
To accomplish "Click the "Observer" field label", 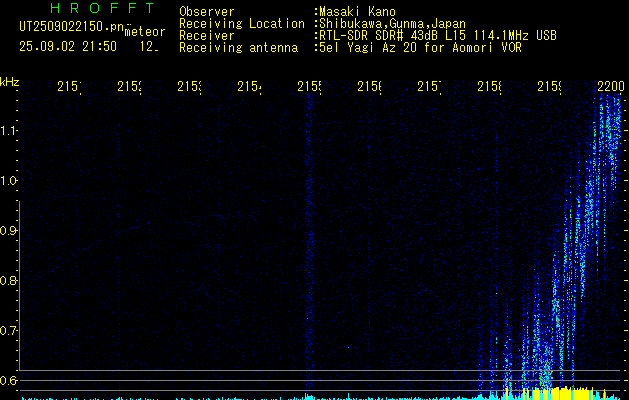I will point(207,12).
